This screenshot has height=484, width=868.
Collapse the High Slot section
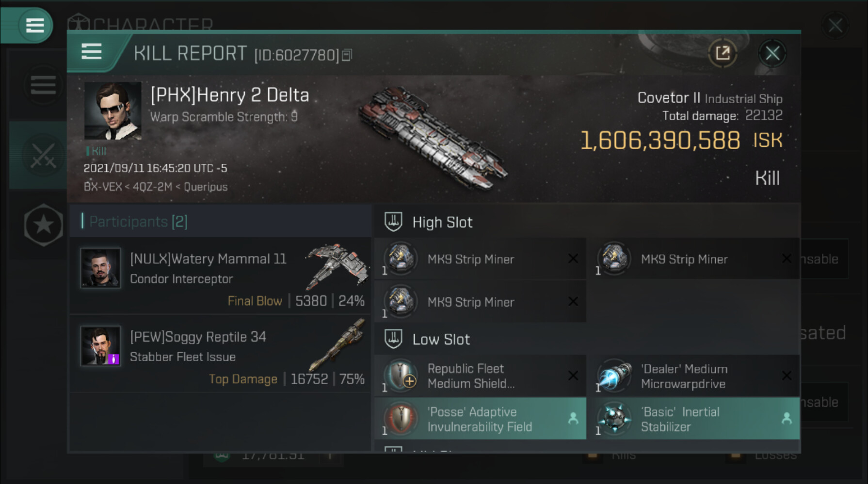pos(393,222)
